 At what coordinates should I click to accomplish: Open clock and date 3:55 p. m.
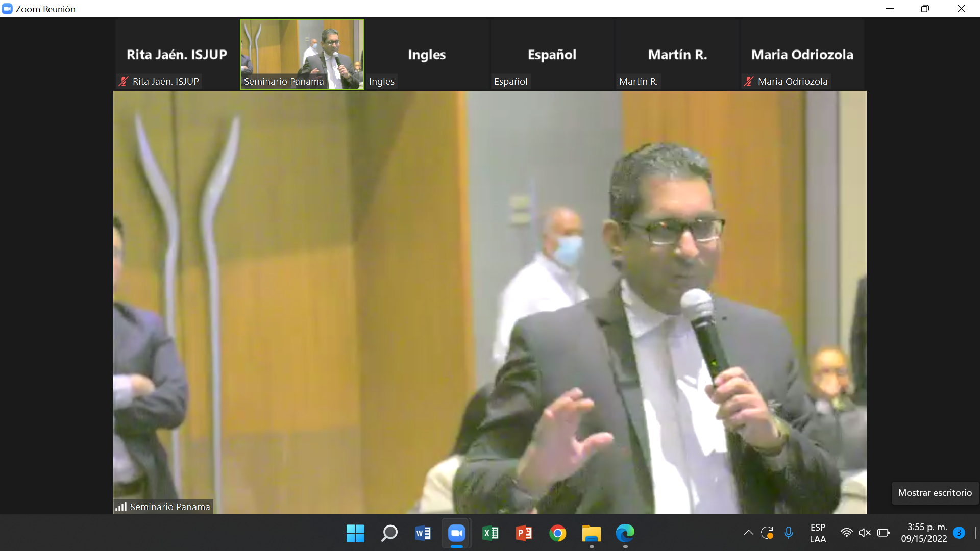924,533
